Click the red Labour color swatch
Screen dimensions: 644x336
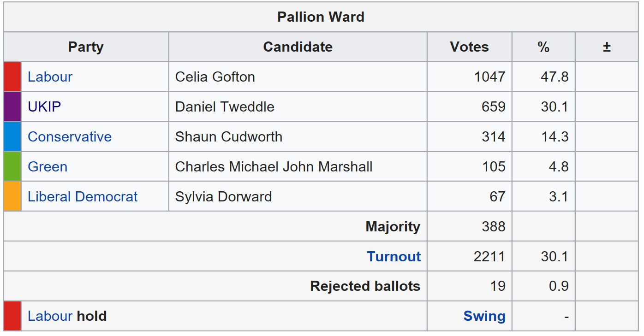pos(12,77)
